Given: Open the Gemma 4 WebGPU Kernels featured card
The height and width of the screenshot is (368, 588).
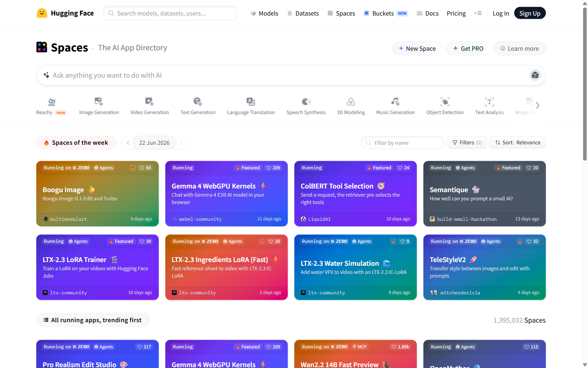Looking at the screenshot, I should 227,193.
